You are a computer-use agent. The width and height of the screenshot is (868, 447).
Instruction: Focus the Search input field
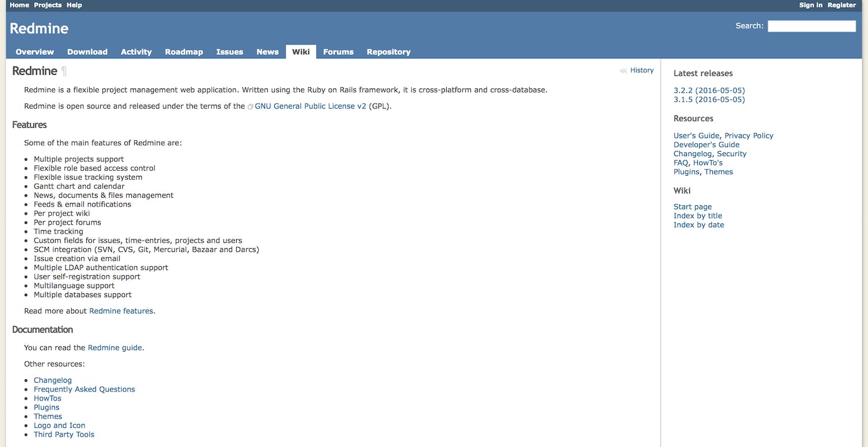point(811,26)
